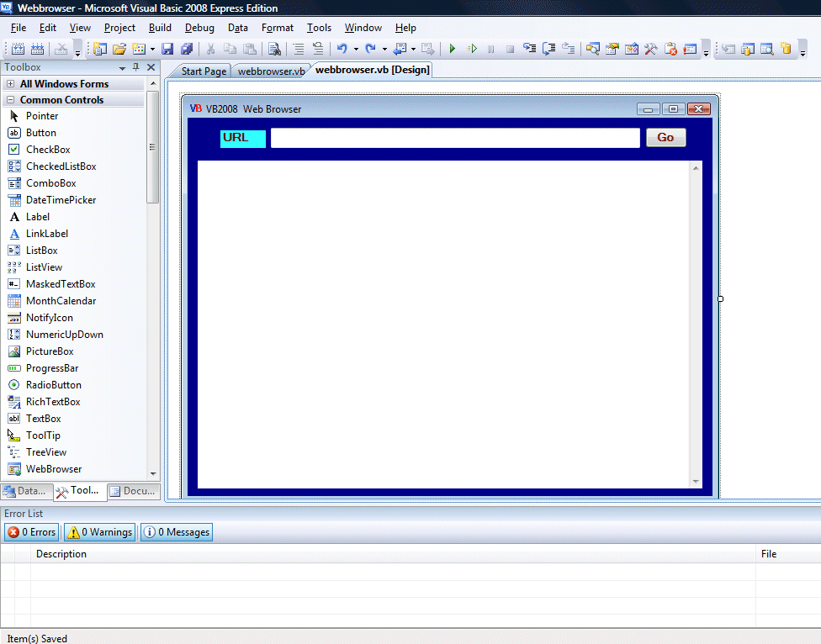Select the TextBox control in the Toolbox

click(x=44, y=418)
